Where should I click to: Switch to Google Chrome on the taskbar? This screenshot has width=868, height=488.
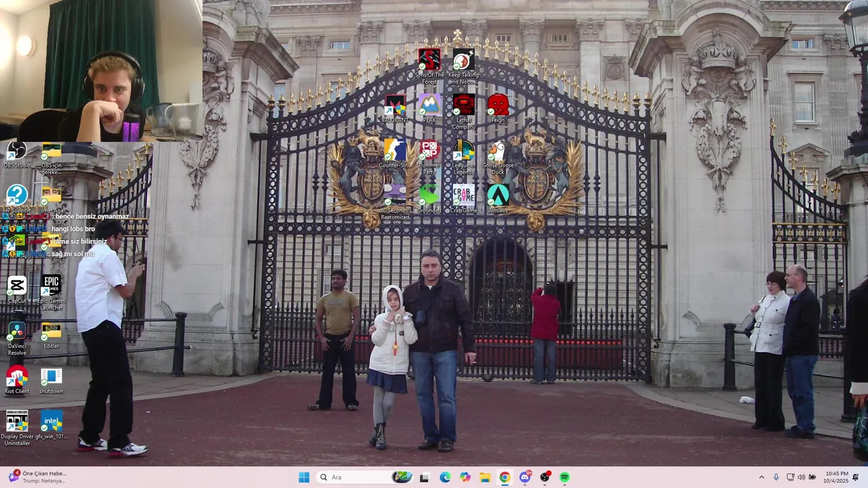coord(505,477)
